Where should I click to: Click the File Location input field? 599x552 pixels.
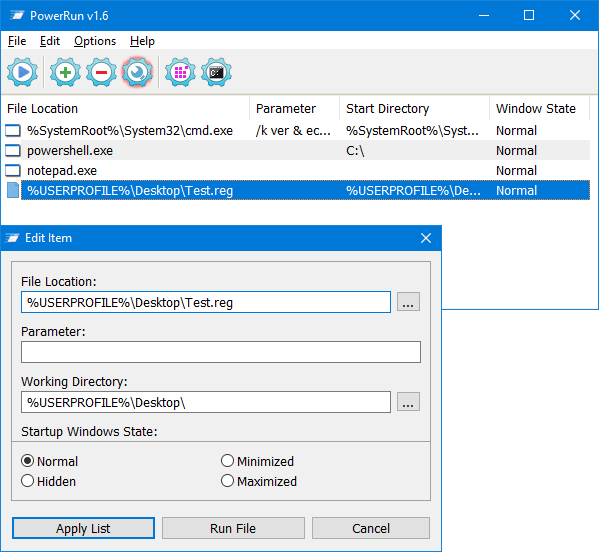pyautogui.click(x=206, y=302)
